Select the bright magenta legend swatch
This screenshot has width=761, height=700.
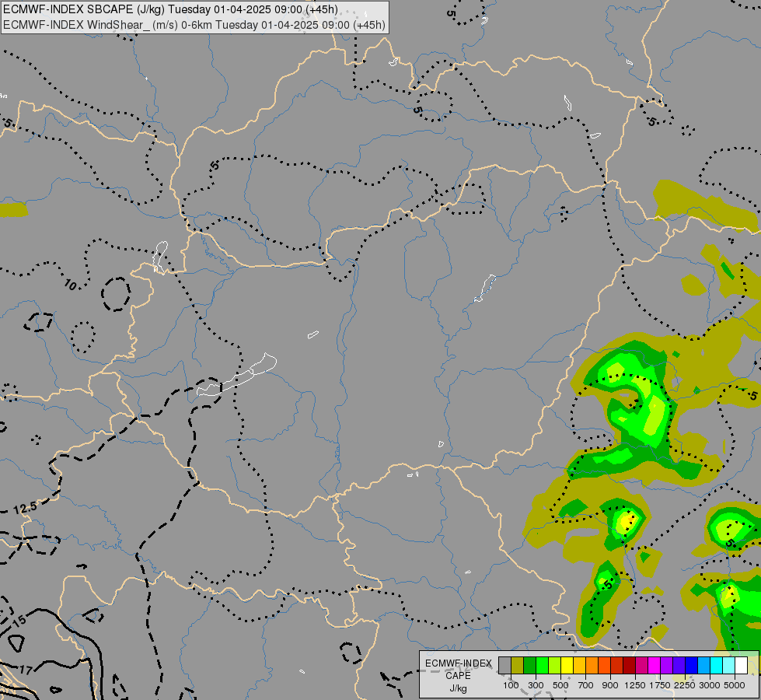tap(654, 665)
